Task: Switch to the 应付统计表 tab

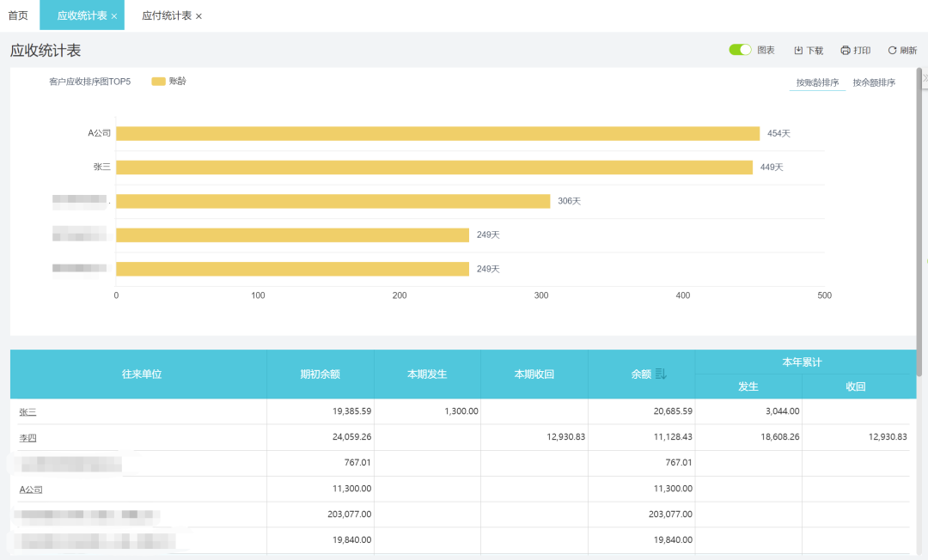Action: [x=167, y=16]
